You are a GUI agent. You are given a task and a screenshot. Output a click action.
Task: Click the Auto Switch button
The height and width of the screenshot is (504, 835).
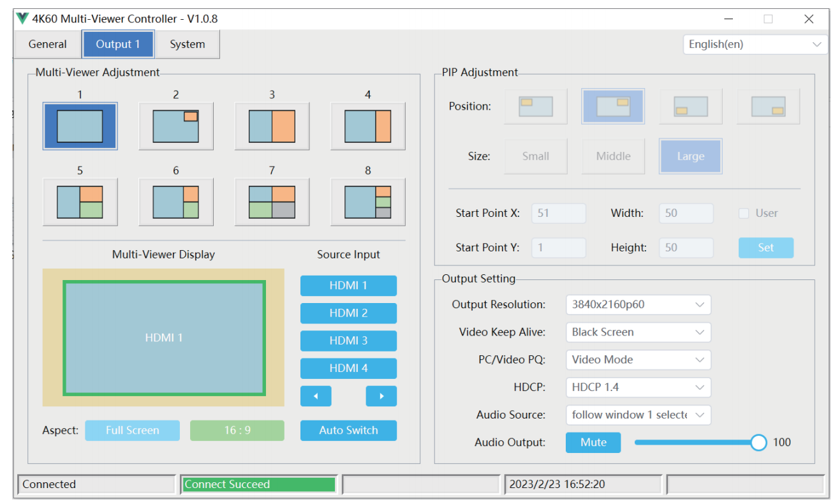point(348,430)
